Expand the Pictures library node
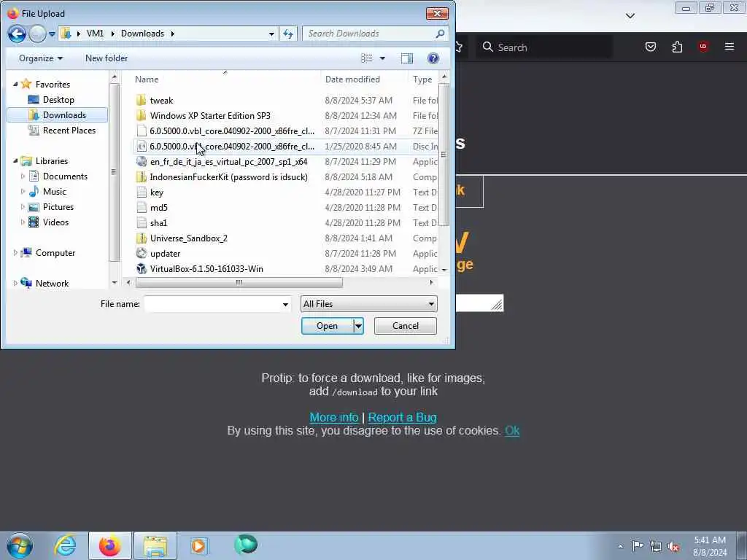 (23, 207)
